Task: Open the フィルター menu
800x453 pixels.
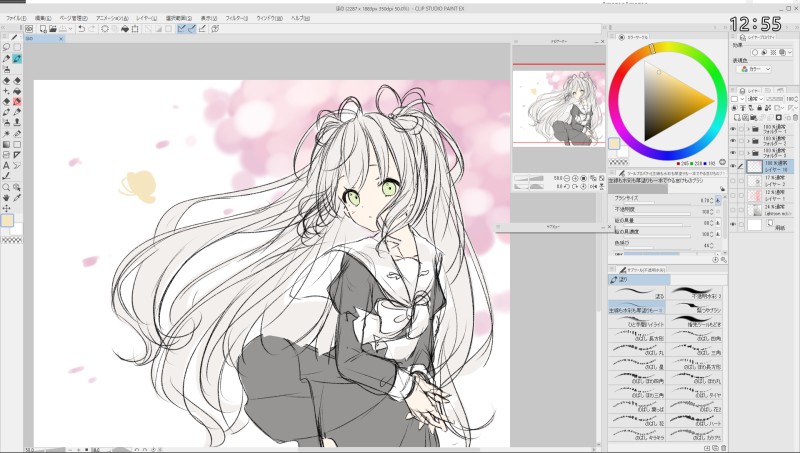Action: [236, 18]
